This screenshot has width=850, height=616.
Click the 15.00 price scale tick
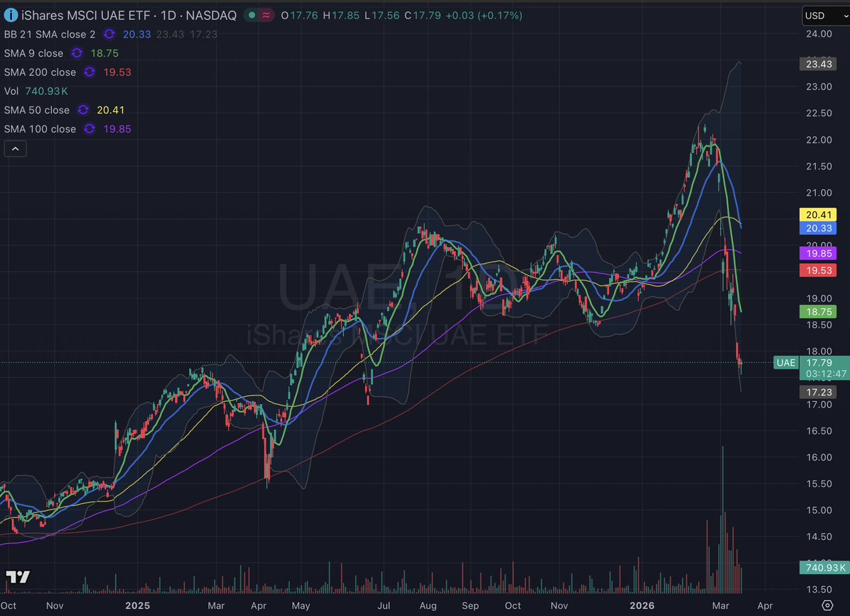pyautogui.click(x=819, y=510)
